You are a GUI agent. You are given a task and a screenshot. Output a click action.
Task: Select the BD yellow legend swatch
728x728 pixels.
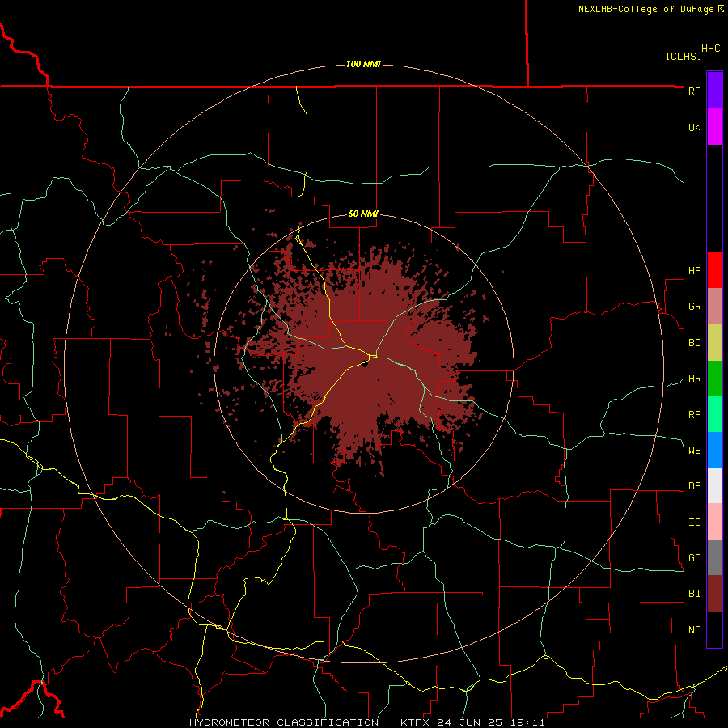(714, 342)
